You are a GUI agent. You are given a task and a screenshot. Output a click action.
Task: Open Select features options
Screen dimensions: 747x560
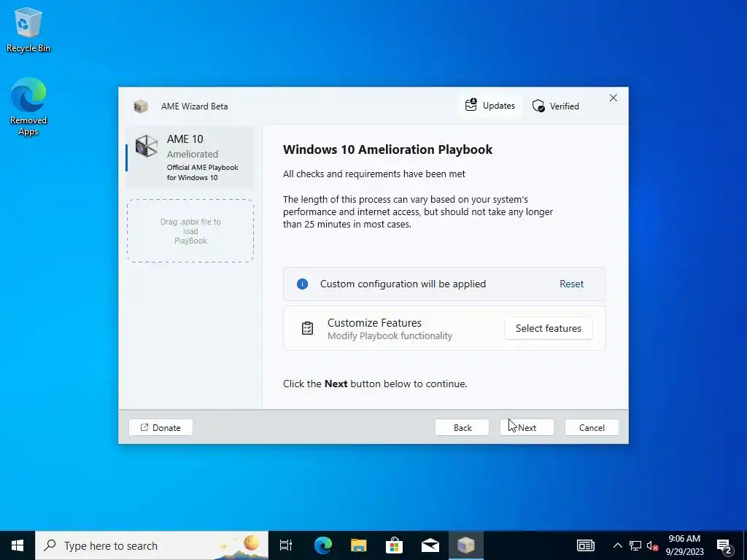click(549, 328)
